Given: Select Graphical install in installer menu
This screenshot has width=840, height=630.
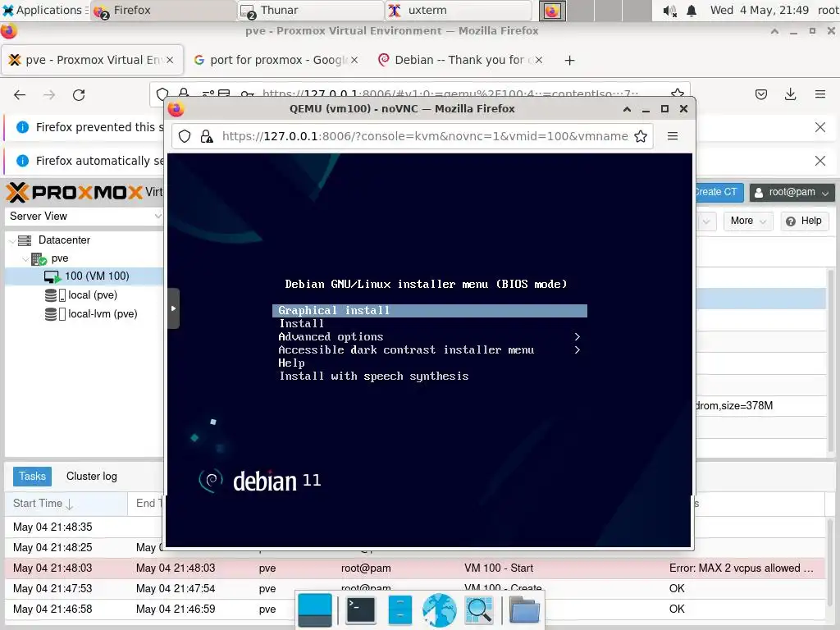Looking at the screenshot, I should click(x=430, y=311).
